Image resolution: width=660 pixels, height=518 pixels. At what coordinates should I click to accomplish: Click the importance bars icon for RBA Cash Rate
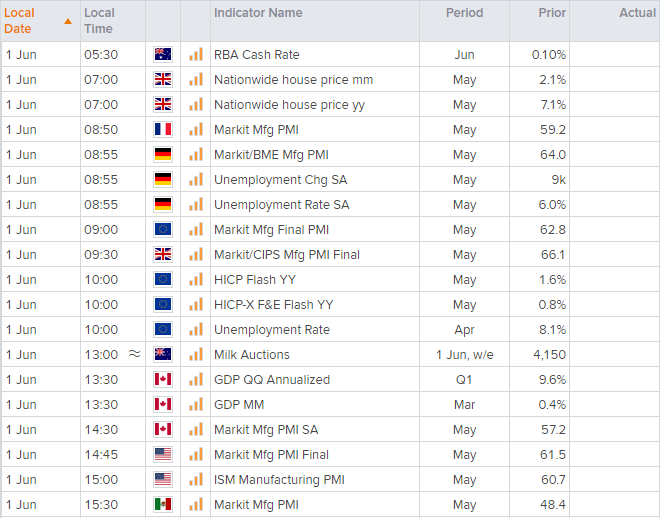195,55
